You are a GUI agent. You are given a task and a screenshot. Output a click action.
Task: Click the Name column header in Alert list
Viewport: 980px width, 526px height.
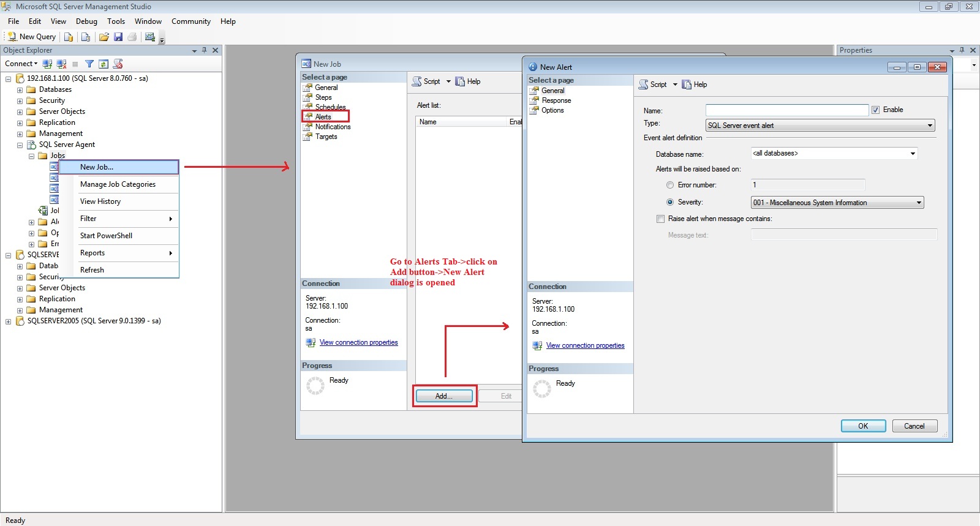(x=461, y=122)
